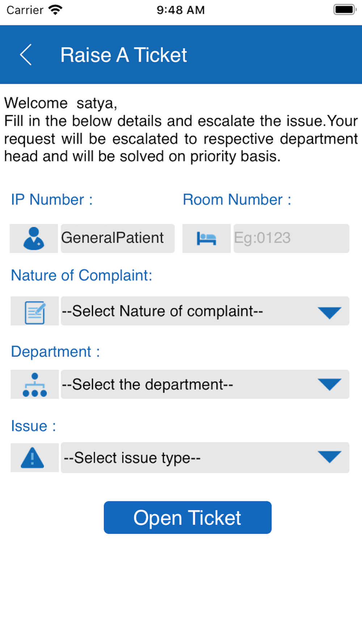Click the patient person icon
This screenshot has height=644, width=362.
34,238
